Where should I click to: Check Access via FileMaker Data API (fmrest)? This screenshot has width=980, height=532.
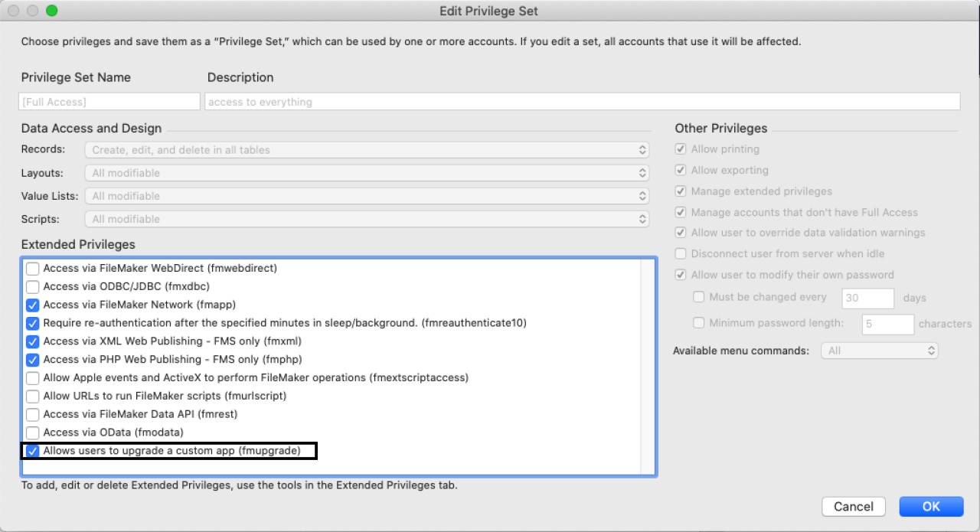(x=33, y=415)
